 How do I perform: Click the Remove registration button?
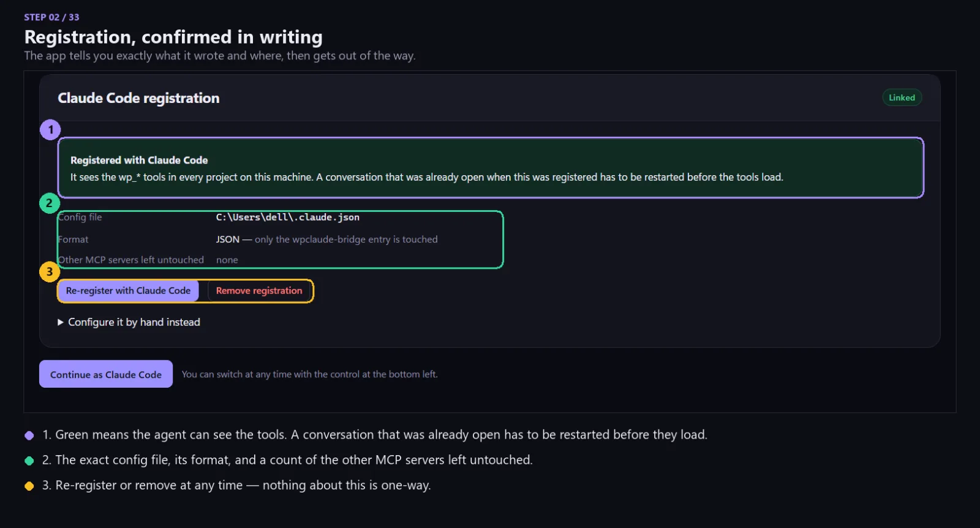click(259, 291)
